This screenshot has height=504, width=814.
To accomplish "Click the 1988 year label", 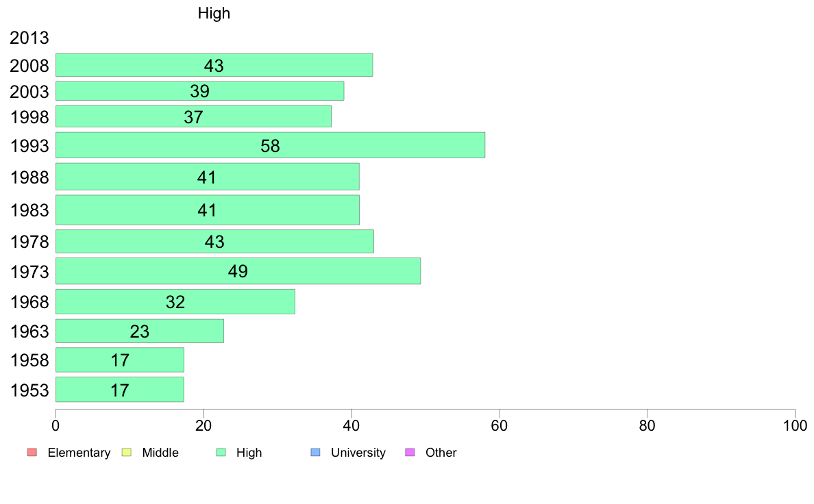I will (x=29, y=177).
